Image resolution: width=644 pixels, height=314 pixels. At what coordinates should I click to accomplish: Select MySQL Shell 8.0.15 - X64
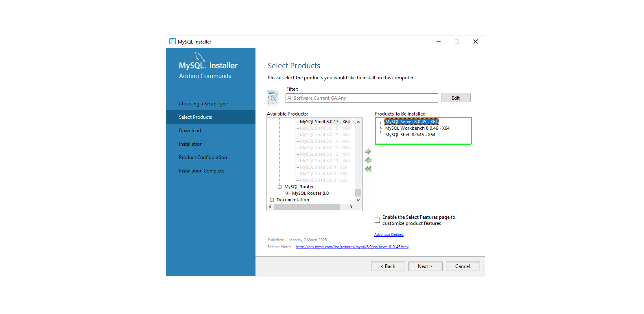pyautogui.click(x=325, y=135)
